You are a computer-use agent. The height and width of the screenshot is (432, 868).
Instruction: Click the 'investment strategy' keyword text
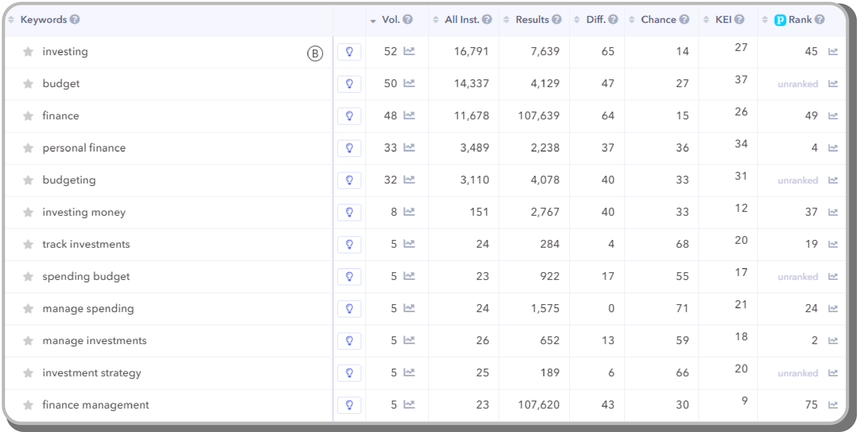coord(92,373)
